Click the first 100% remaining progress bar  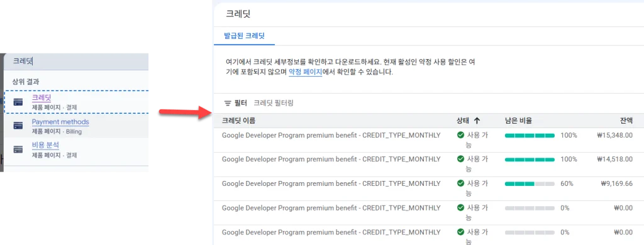tap(530, 136)
